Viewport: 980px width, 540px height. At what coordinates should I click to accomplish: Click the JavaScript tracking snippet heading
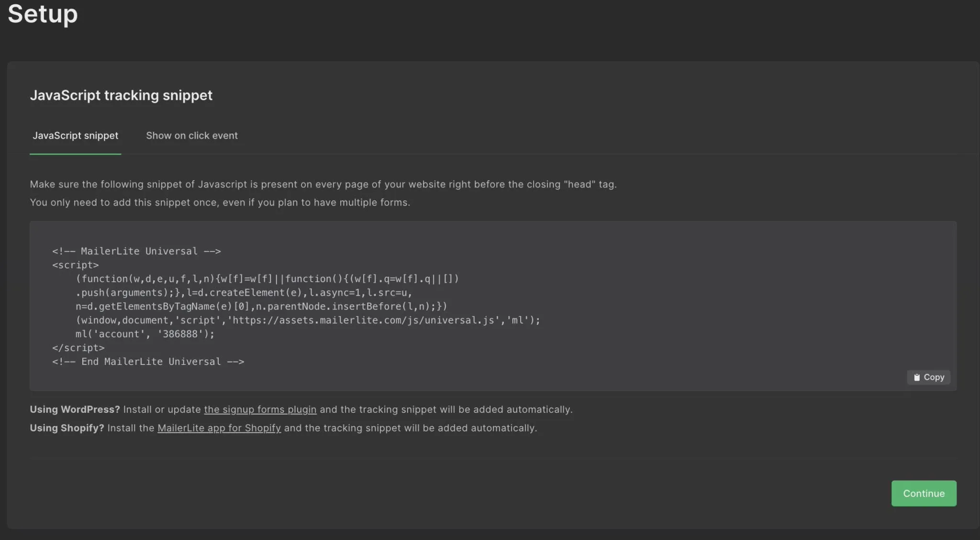click(121, 95)
